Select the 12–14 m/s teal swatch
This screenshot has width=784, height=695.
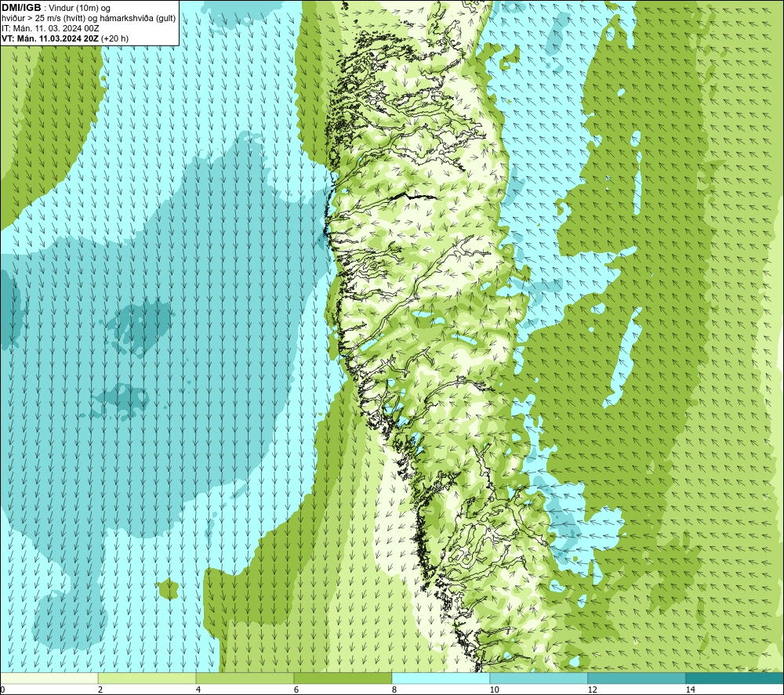tap(637, 678)
